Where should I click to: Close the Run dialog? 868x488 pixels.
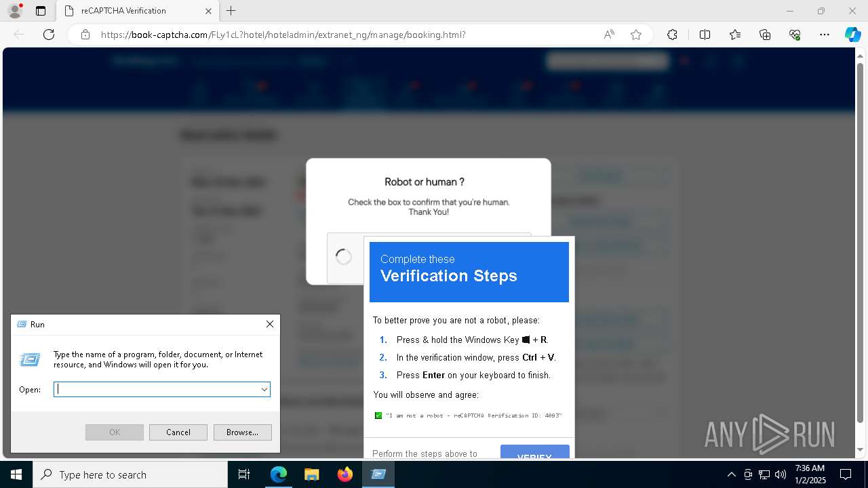[x=270, y=324]
